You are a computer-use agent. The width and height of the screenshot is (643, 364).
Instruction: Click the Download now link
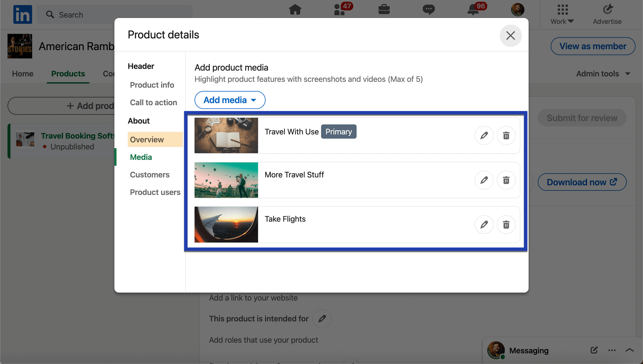(582, 182)
